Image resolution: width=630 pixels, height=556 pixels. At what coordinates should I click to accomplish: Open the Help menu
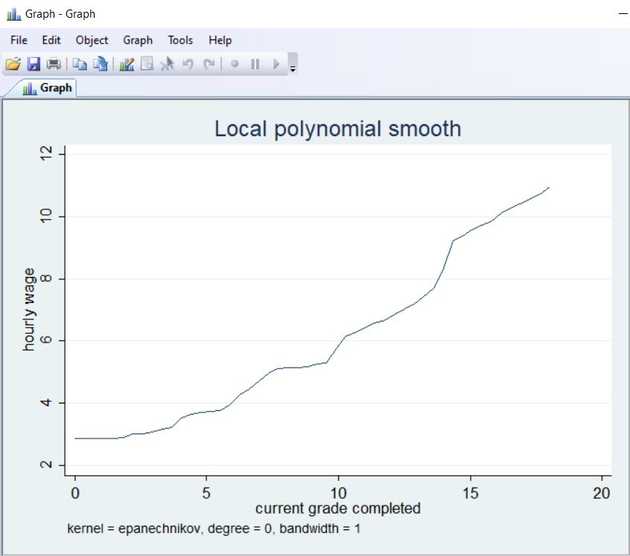tap(220, 41)
